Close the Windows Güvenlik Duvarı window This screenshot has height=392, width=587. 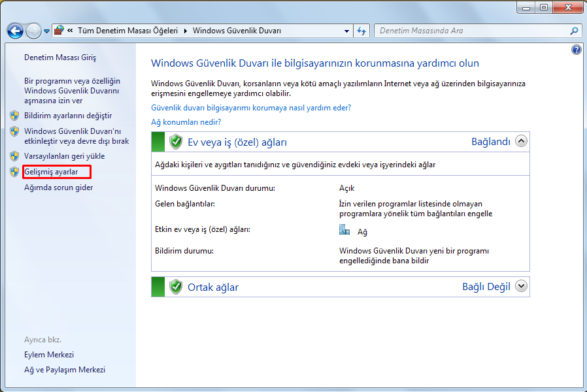tap(568, 7)
